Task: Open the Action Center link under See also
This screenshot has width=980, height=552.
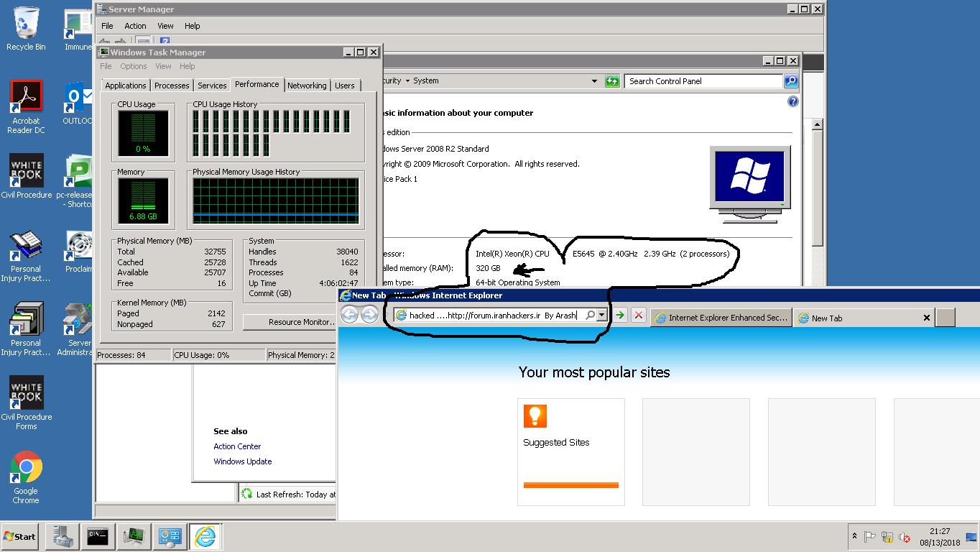Action: [x=237, y=446]
